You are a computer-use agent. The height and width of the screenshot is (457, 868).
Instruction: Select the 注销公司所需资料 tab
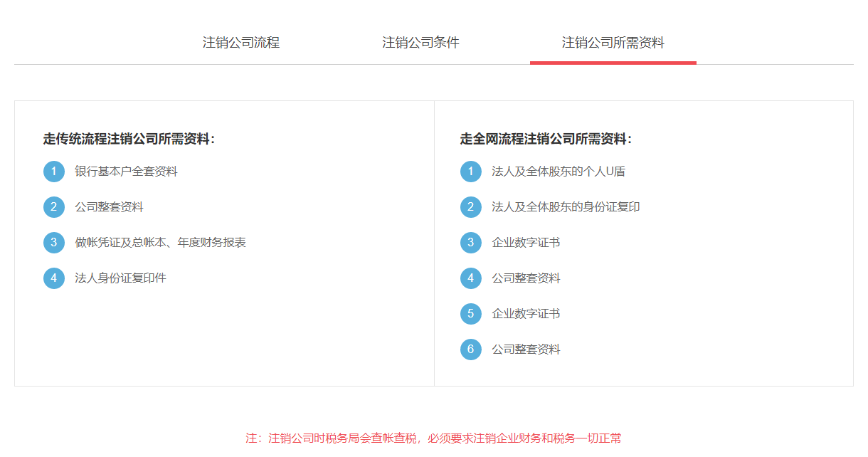tap(613, 43)
